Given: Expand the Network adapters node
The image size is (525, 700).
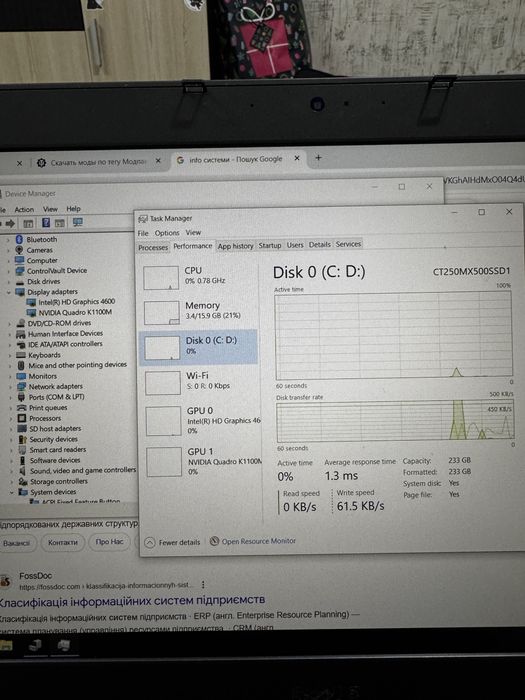Looking at the screenshot, I should point(10,387).
